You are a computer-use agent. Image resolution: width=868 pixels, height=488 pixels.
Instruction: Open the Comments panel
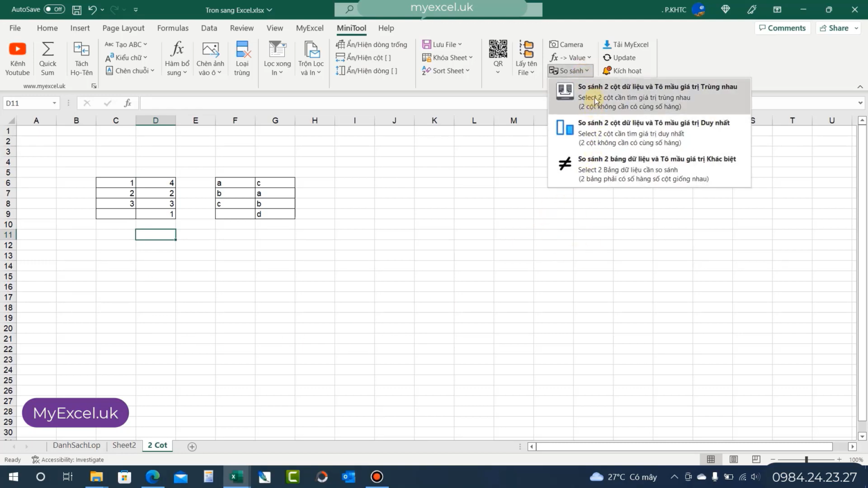pos(782,28)
